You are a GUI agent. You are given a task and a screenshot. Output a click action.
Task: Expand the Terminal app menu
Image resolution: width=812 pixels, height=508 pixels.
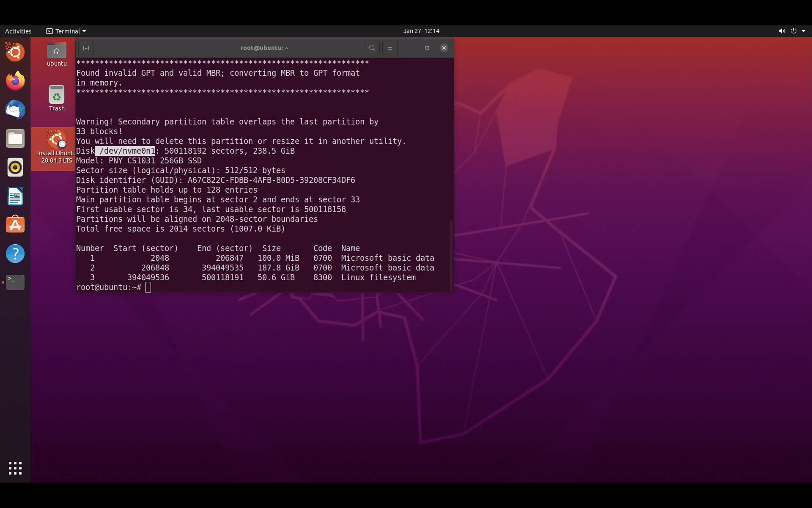(x=66, y=31)
